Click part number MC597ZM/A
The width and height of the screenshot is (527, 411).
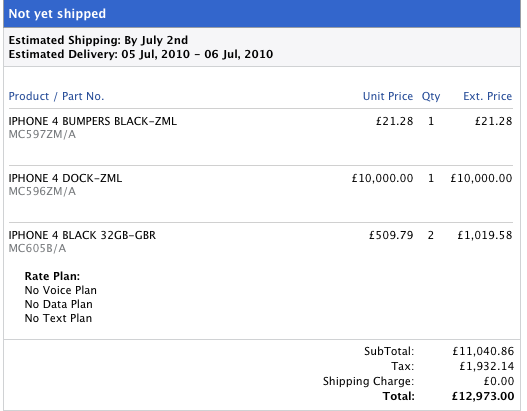[42, 134]
